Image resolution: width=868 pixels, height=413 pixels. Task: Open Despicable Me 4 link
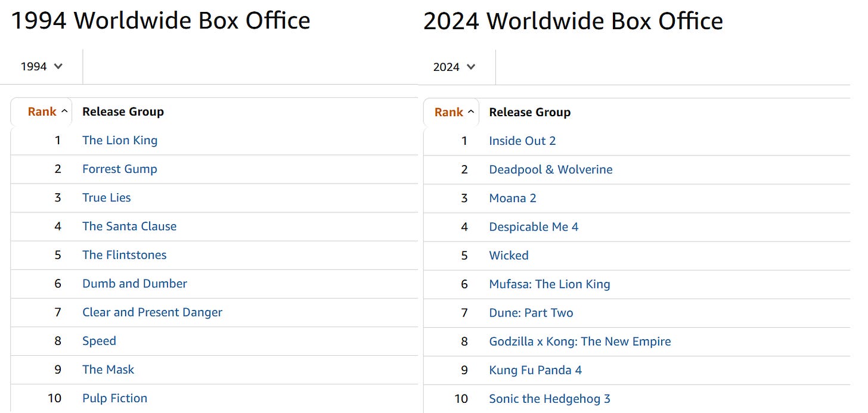534,227
